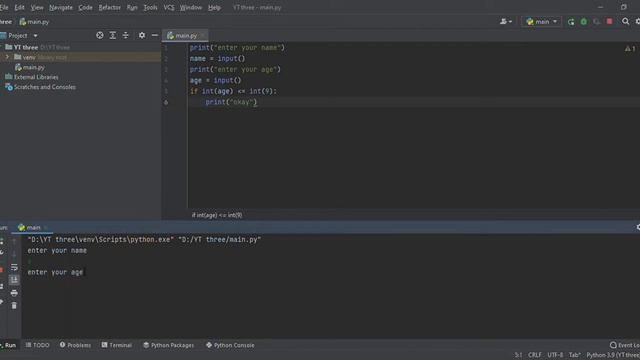Click the Expand All icon in Project panel
Screen dimensions: 640x360
click(113, 36)
